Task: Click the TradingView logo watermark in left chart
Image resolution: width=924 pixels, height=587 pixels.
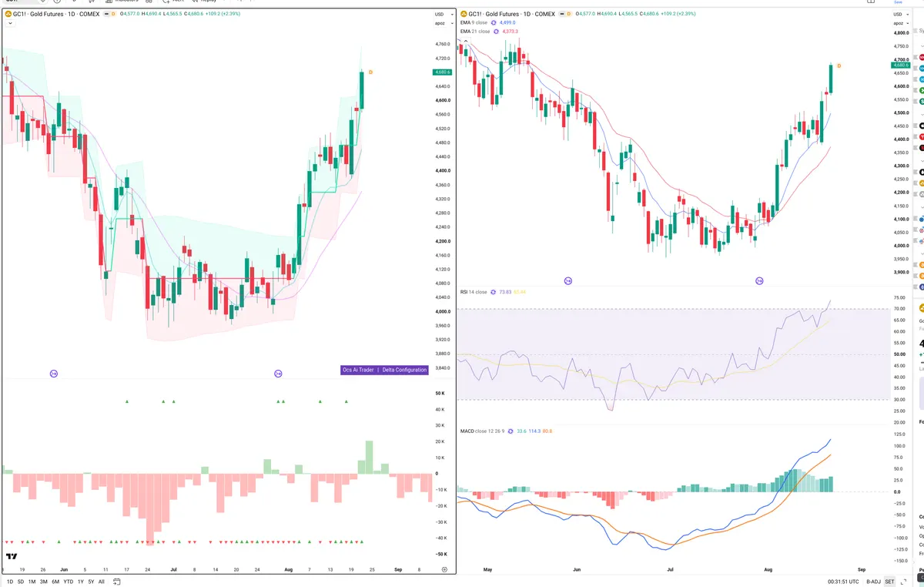Action: coord(12,556)
